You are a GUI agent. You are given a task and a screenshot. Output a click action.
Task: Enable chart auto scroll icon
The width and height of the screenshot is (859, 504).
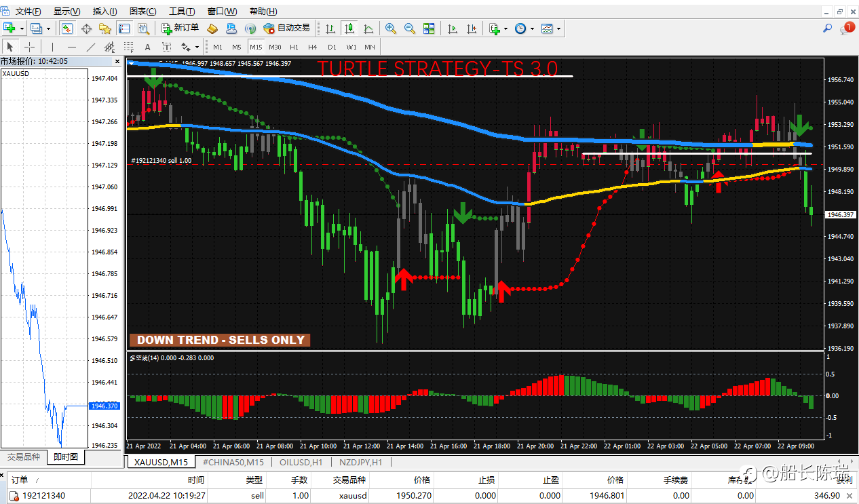pyautogui.click(x=453, y=28)
